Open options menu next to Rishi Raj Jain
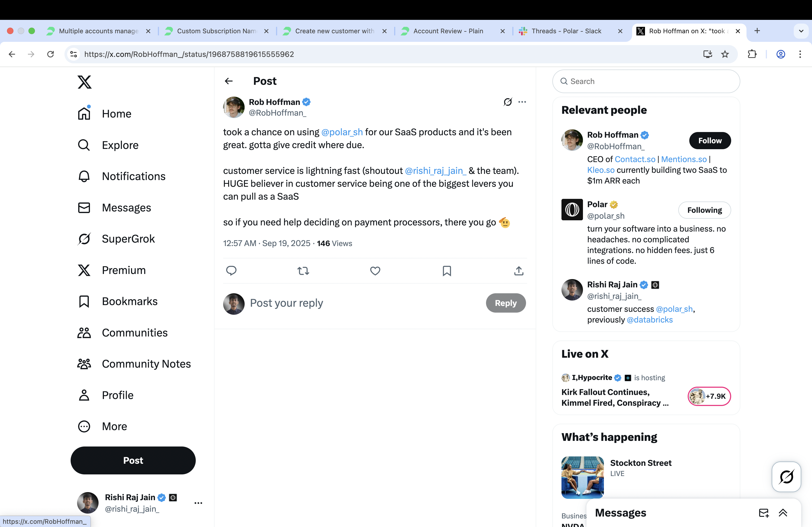 [198, 503]
